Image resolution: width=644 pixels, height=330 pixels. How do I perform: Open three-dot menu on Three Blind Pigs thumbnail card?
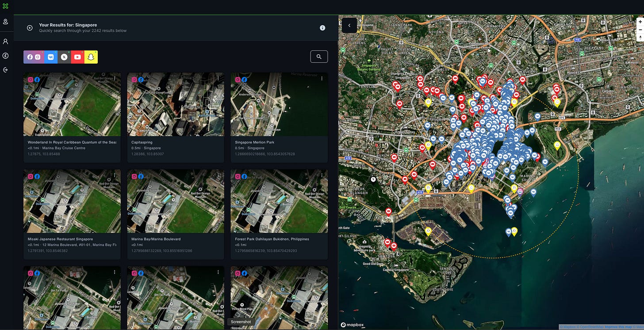tap(322, 273)
